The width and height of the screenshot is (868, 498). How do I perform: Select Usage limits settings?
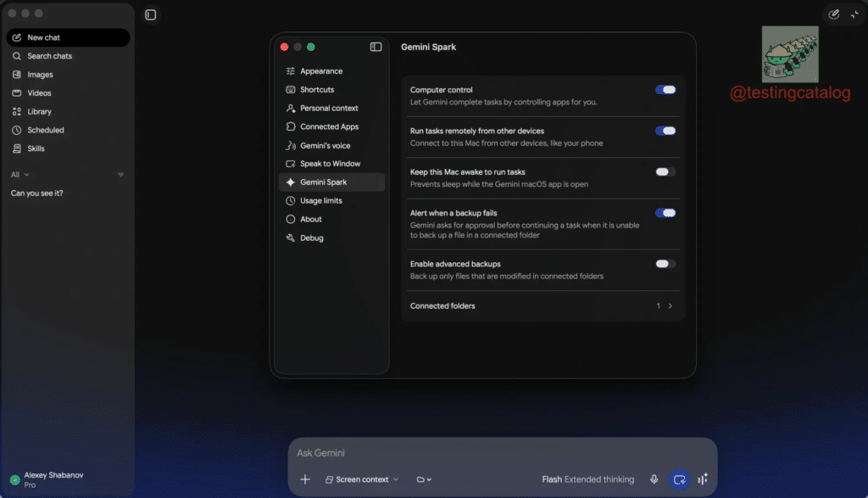click(x=331, y=200)
